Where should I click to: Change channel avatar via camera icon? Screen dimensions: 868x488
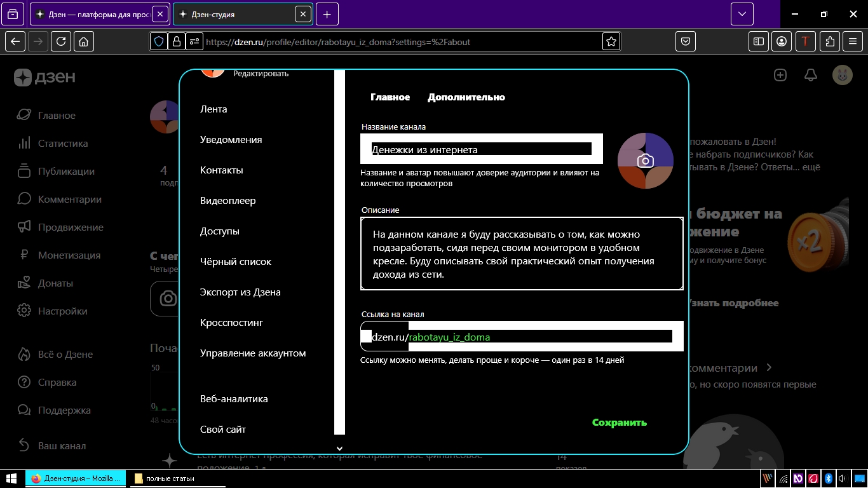pos(646,161)
